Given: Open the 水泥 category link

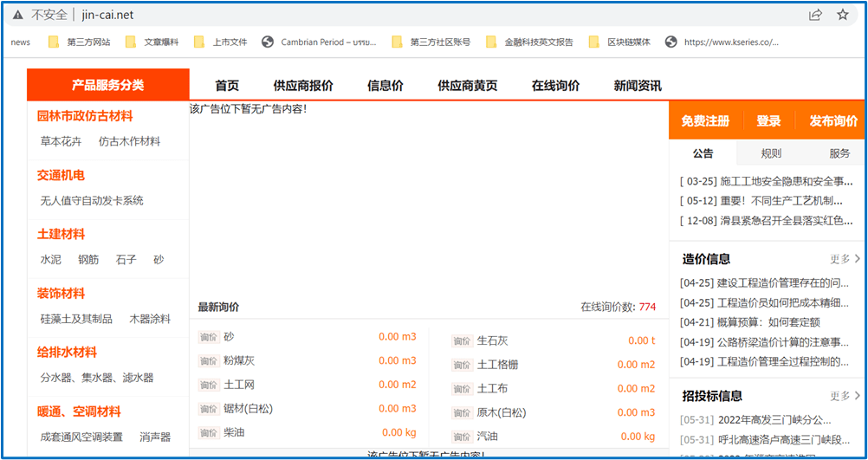Looking at the screenshot, I should pos(51,260).
